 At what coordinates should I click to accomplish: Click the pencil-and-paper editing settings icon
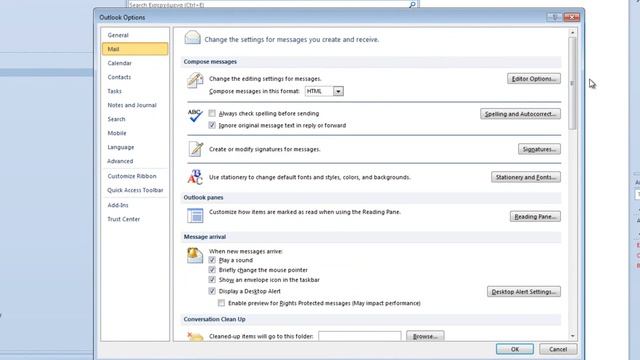pos(195,80)
